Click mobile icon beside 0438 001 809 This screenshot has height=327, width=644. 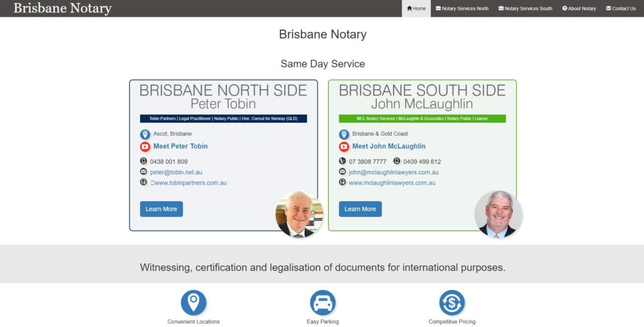[143, 161]
